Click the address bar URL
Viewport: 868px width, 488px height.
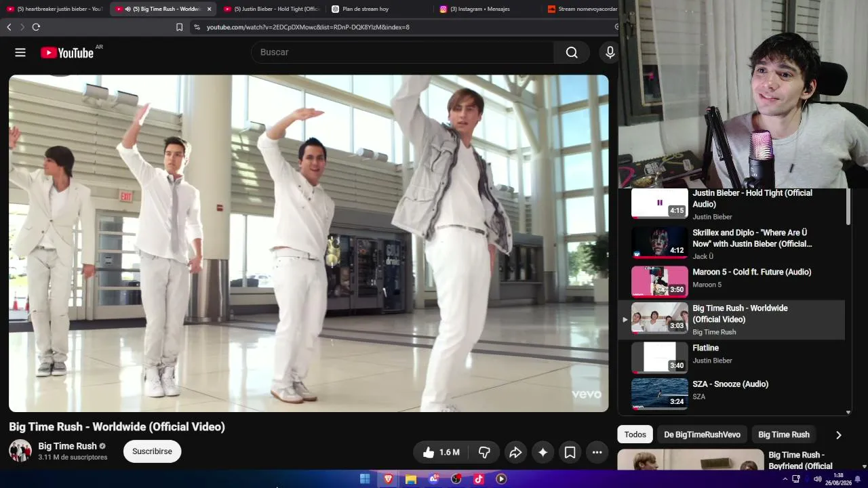[x=308, y=27]
